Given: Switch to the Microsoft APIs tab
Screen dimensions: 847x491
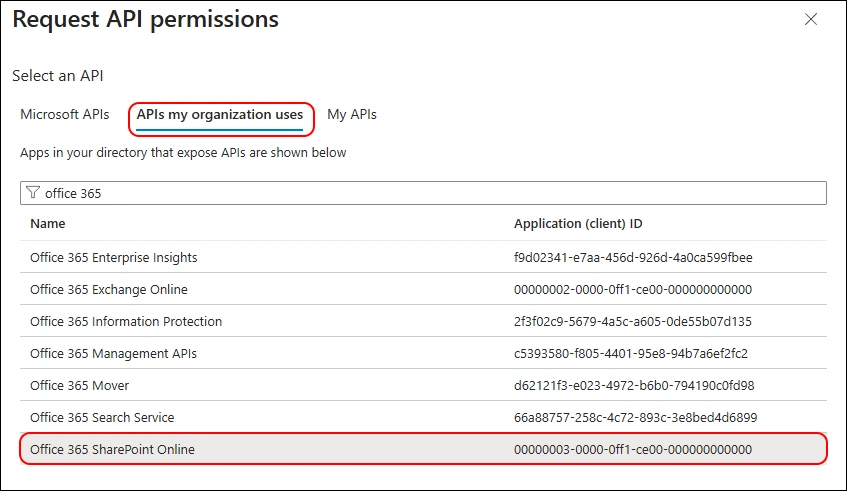Looking at the screenshot, I should coord(65,115).
